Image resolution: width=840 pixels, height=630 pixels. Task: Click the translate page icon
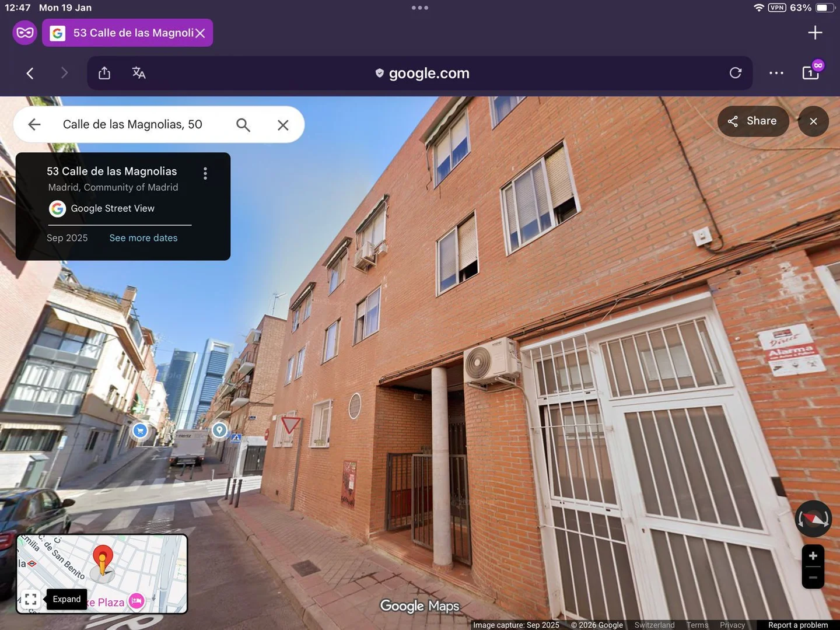click(138, 72)
